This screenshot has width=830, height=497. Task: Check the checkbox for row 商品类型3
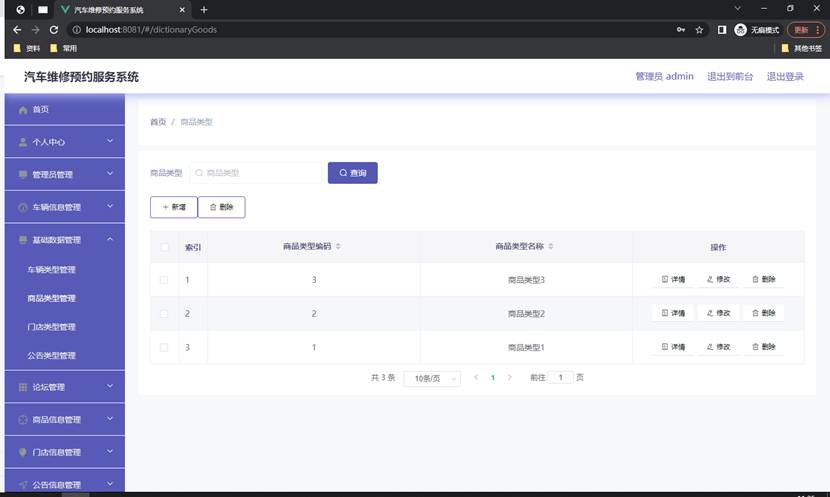[164, 280]
